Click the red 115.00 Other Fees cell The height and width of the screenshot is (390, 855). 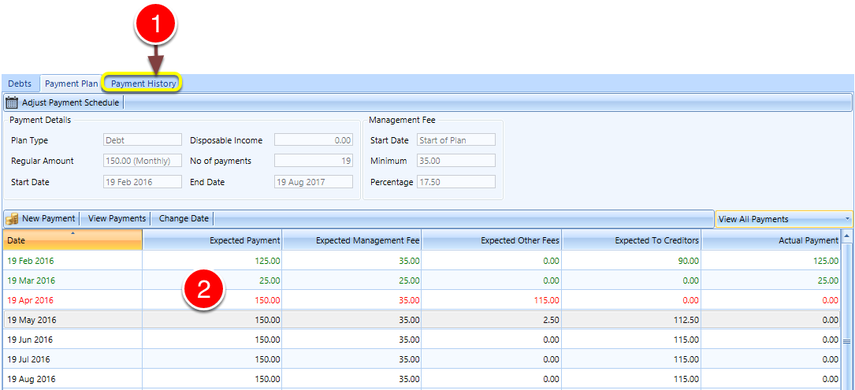tap(492, 300)
